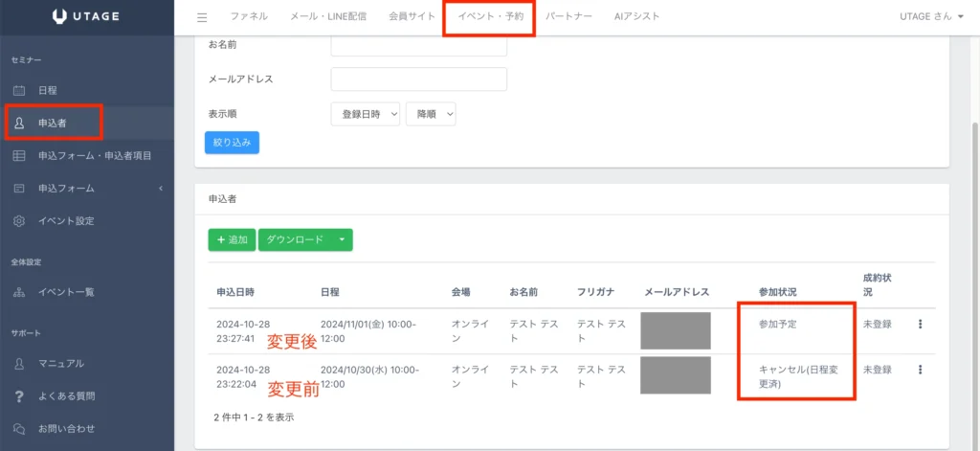
Task: Open the パートナー menu tab
Action: click(568, 17)
